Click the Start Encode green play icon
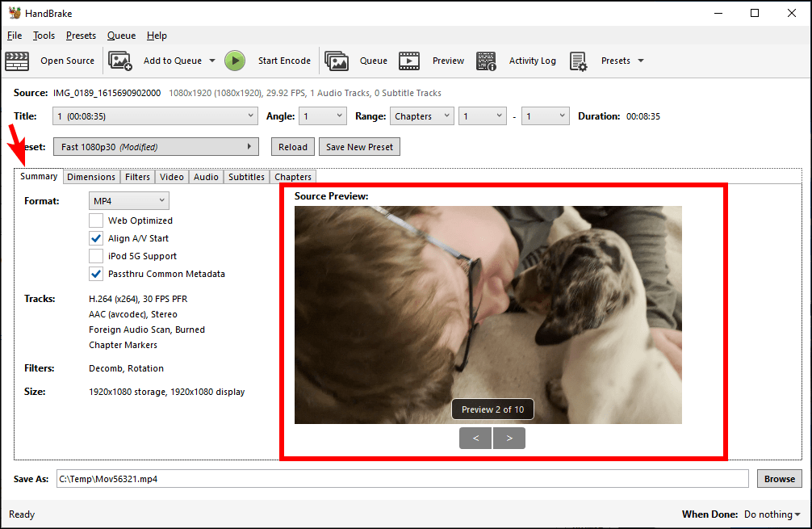Viewport: 812px width, 529px height. [235, 61]
